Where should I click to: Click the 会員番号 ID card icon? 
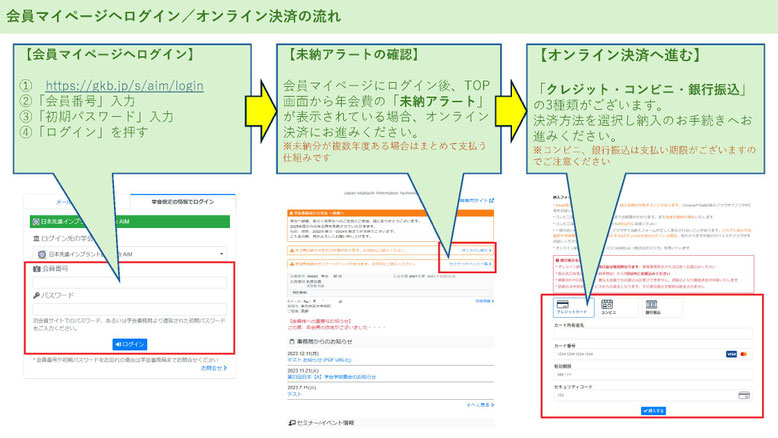pos(37,269)
